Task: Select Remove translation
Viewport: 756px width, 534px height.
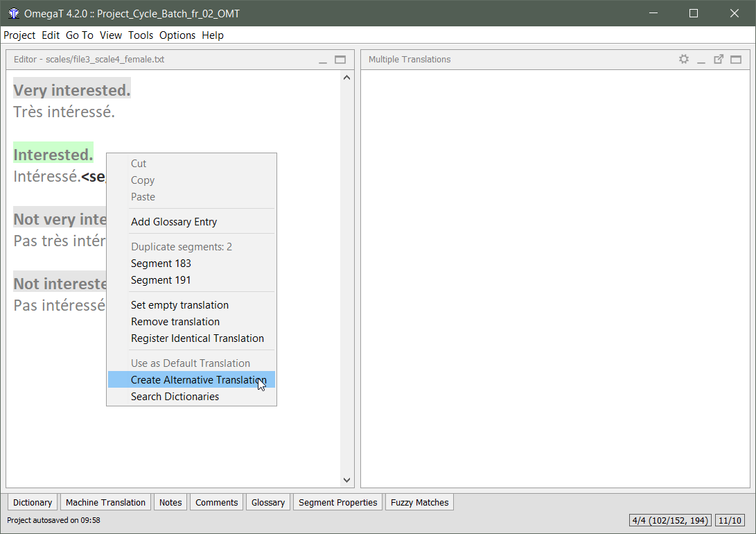Action: 191,322
